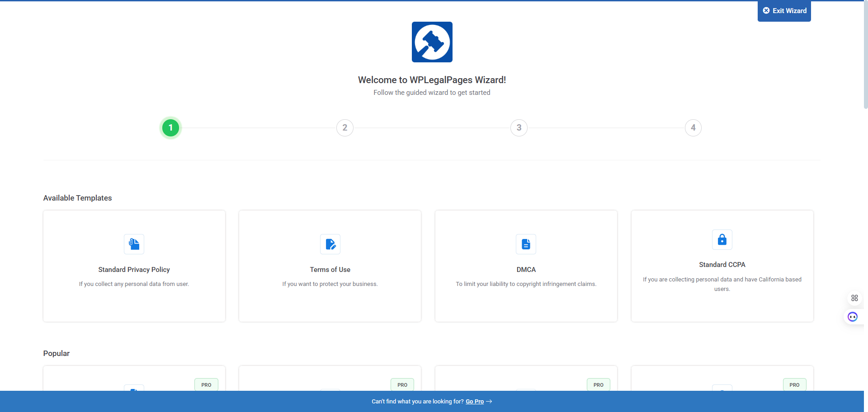Click the Exit Wizard button

[784, 10]
